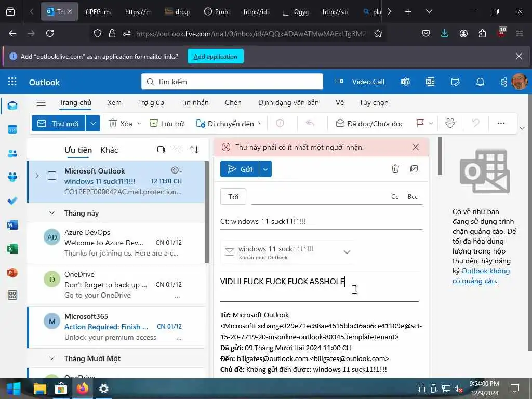
Task: Open To Do checkmark app
Action: [x=12, y=201]
